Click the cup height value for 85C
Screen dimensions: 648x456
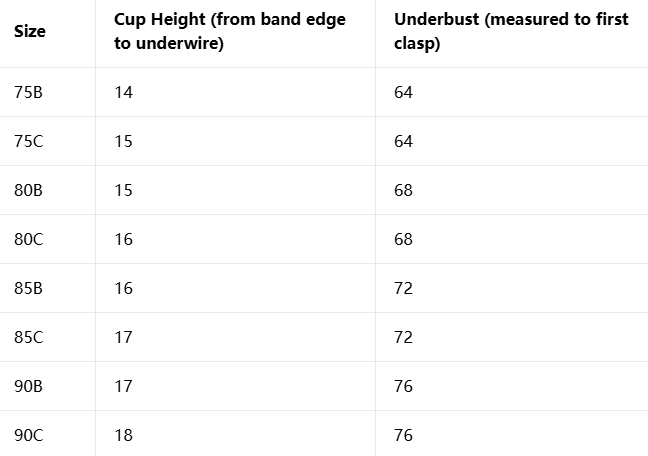(123, 338)
